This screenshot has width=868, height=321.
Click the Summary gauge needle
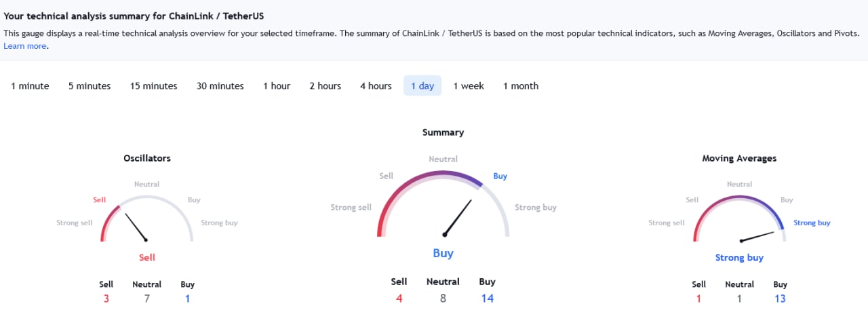[458, 217]
